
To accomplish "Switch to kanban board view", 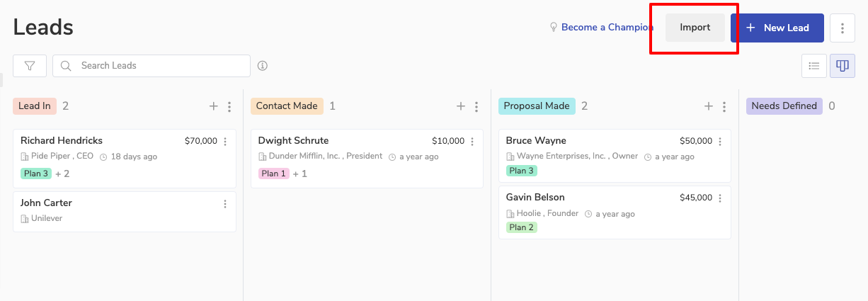I will click(x=842, y=66).
